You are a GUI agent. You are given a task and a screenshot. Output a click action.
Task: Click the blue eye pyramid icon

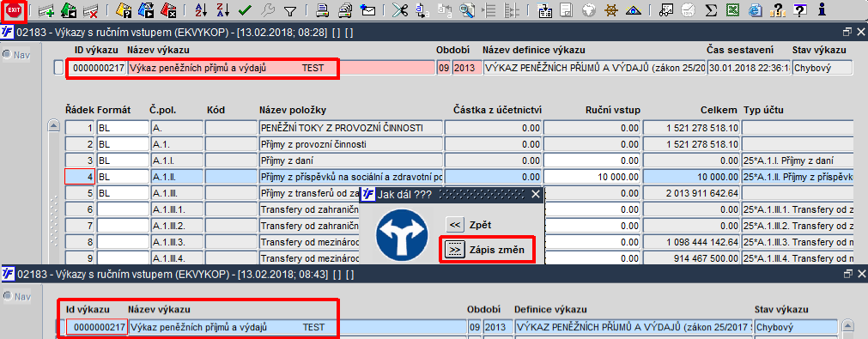633,10
